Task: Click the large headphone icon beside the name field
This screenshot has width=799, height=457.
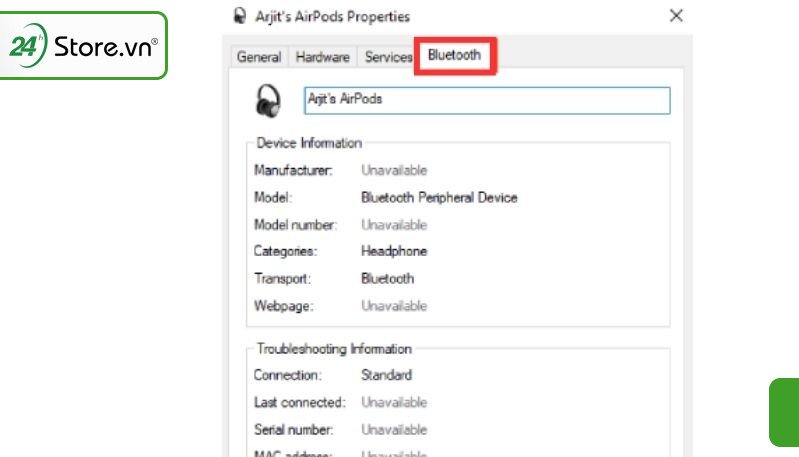Action: coord(268,100)
